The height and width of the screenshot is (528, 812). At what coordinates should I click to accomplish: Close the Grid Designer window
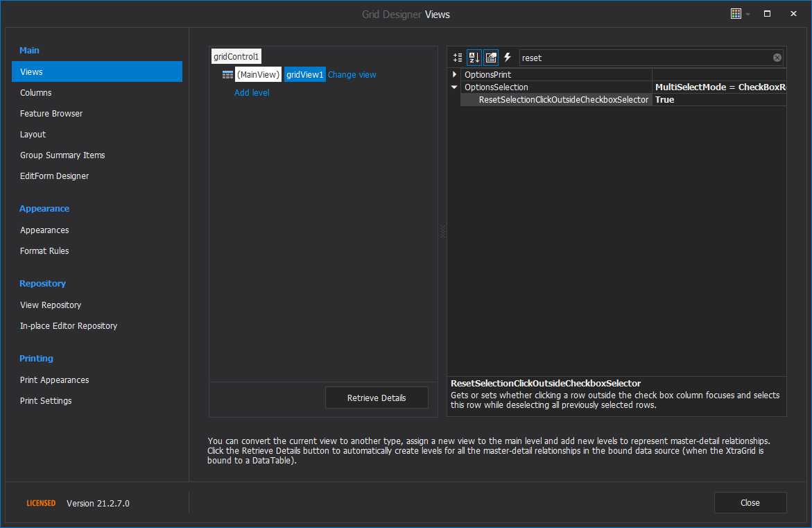click(793, 14)
